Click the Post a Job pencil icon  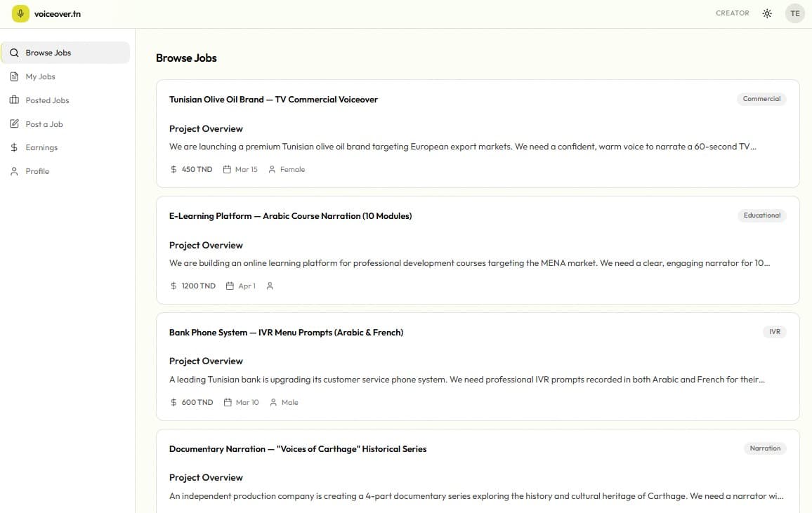14,124
